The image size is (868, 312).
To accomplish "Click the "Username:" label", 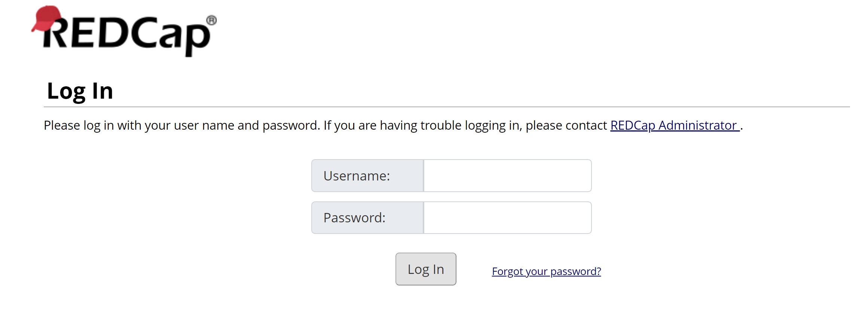I will pos(357,176).
